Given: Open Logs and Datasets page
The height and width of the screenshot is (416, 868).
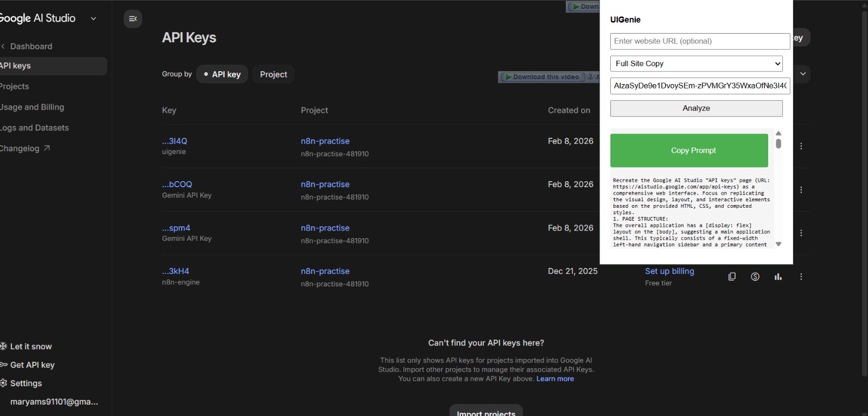Looking at the screenshot, I should coord(34,127).
